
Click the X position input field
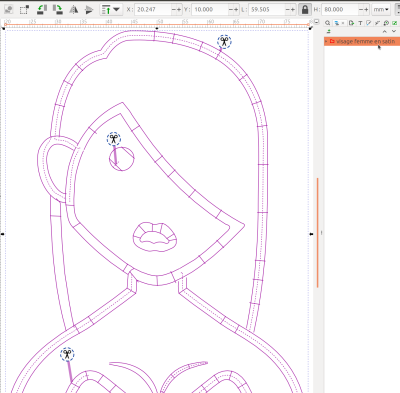(153, 10)
